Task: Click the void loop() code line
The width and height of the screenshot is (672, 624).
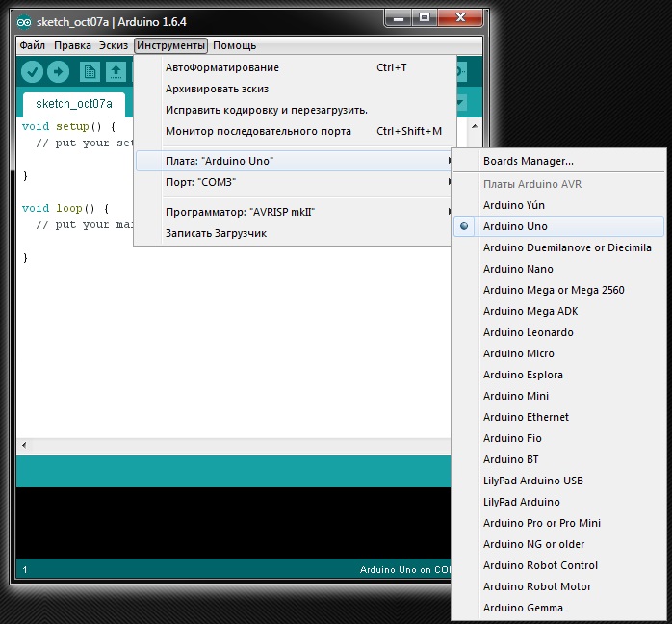Action: point(65,209)
